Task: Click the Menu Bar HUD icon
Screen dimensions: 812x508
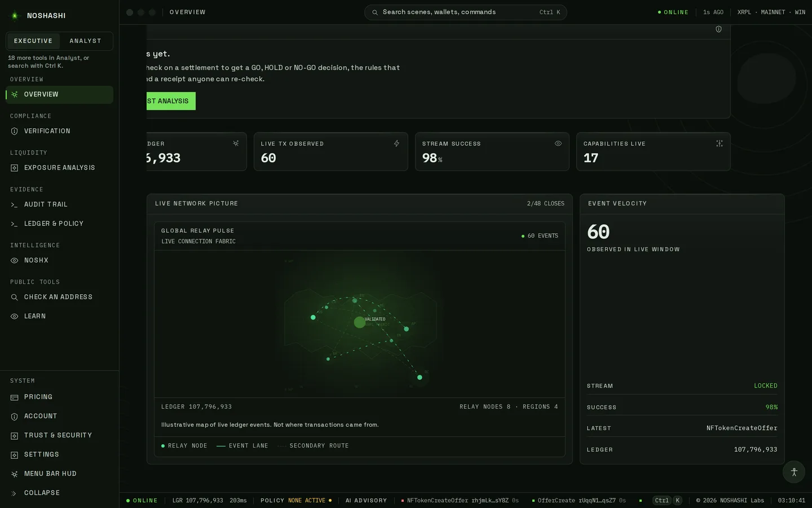Action: (15, 474)
